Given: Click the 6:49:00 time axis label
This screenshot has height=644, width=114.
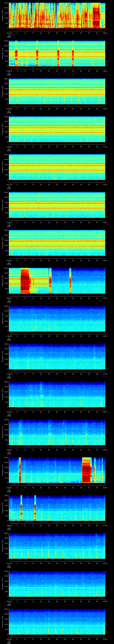Looking at the screenshot, I should point(9,487).
